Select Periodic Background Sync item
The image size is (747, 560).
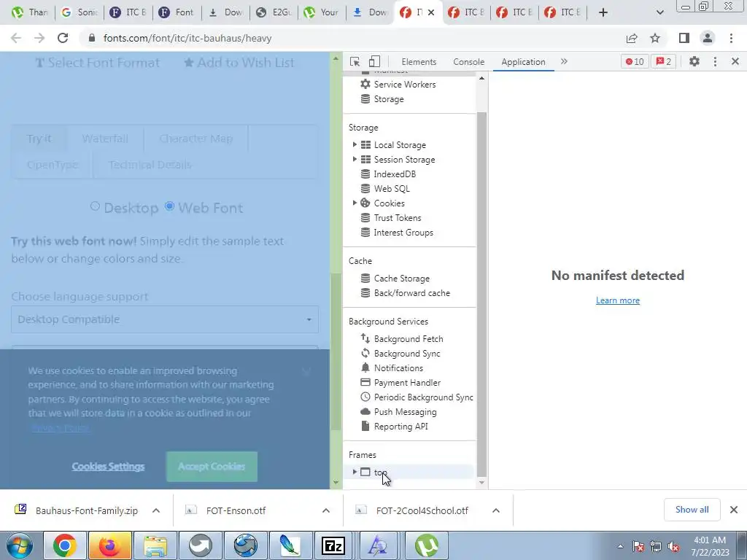[423, 397]
